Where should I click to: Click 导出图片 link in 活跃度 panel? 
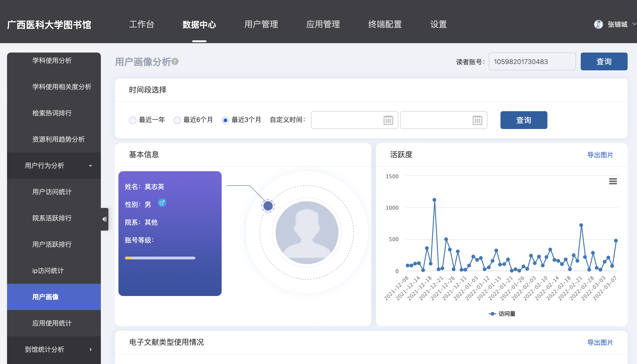pyautogui.click(x=600, y=155)
